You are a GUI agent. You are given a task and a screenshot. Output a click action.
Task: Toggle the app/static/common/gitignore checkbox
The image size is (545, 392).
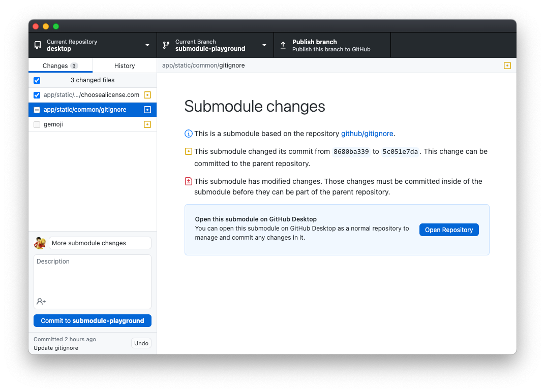[x=37, y=109]
